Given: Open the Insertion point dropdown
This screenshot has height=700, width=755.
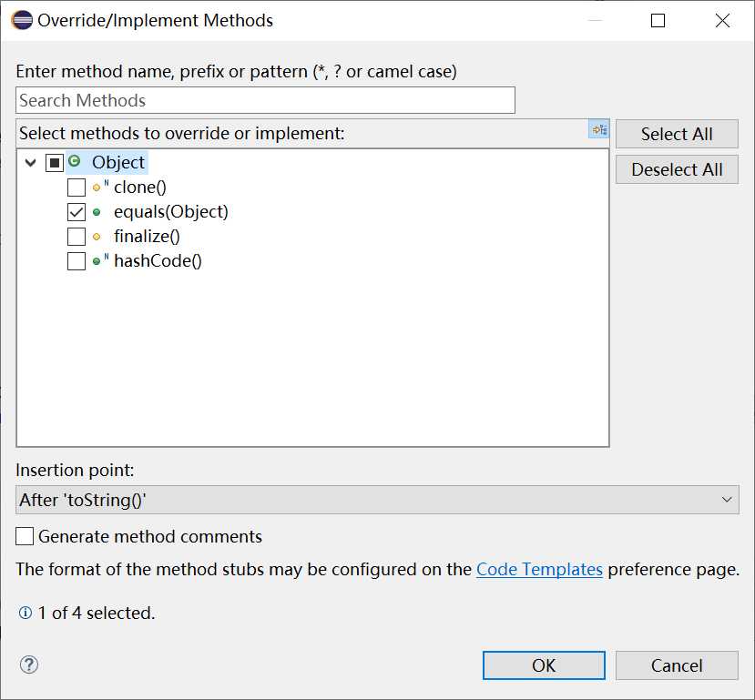Looking at the screenshot, I should click(x=377, y=500).
